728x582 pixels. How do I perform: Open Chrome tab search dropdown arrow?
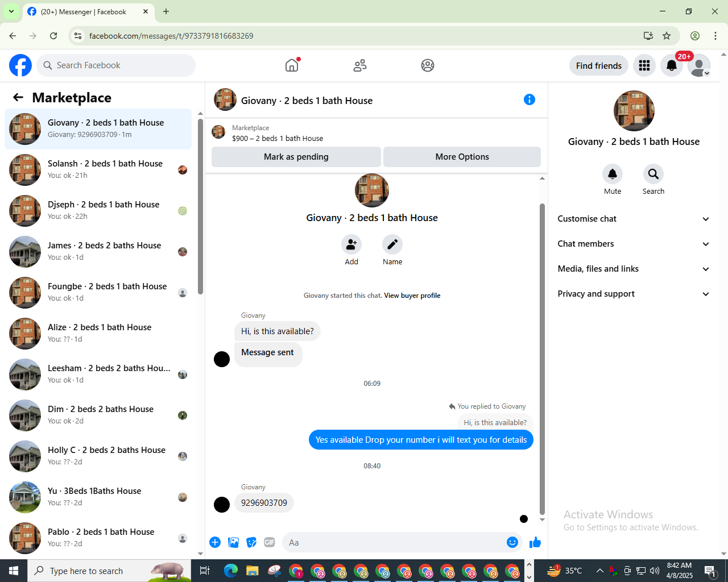pos(11,11)
